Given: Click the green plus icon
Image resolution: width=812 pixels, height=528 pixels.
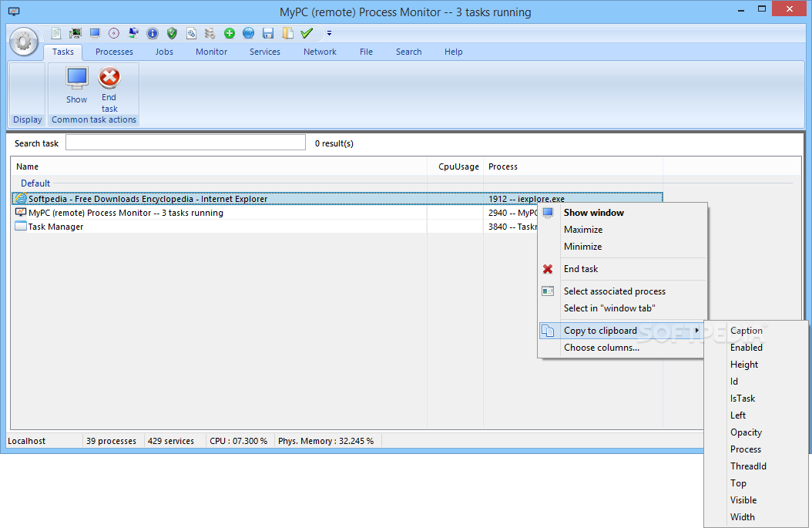Looking at the screenshot, I should coord(230,33).
